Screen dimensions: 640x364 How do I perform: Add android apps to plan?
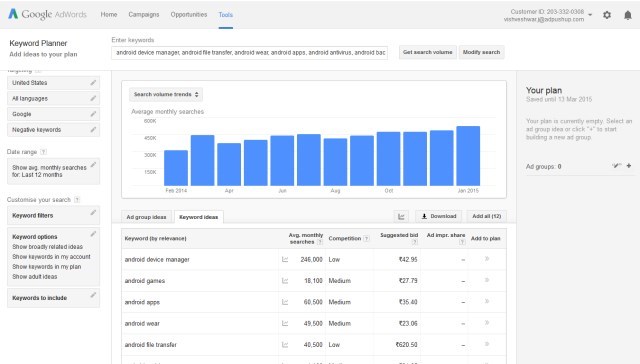point(487,301)
